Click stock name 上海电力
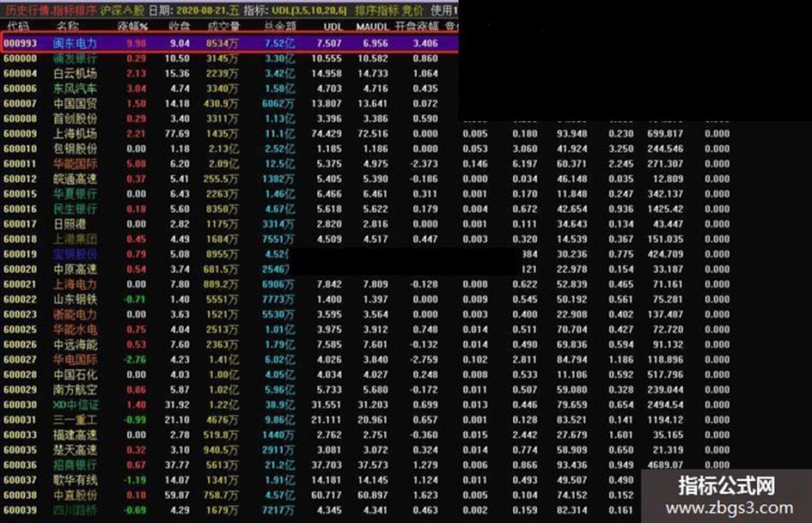This screenshot has height=523, width=812. pyautogui.click(x=75, y=284)
